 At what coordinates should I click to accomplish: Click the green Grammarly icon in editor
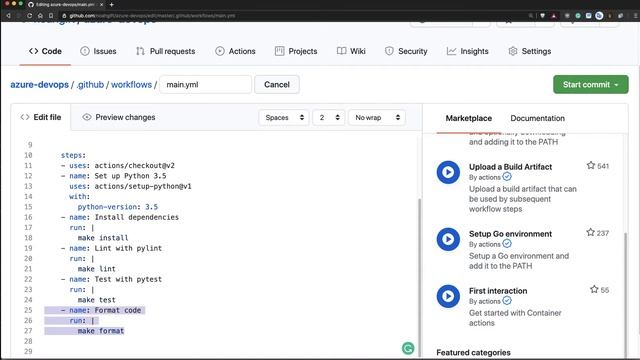click(408, 348)
